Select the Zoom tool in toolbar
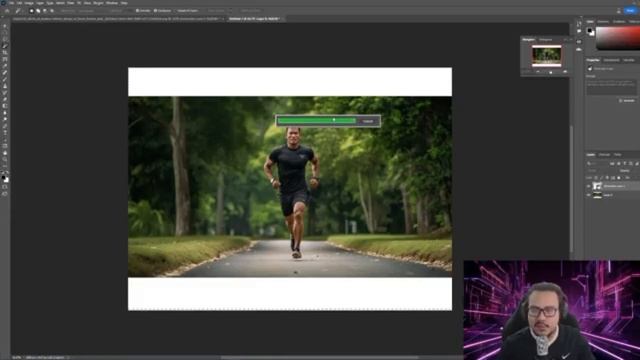This screenshot has height=360, width=640. (x=5, y=159)
